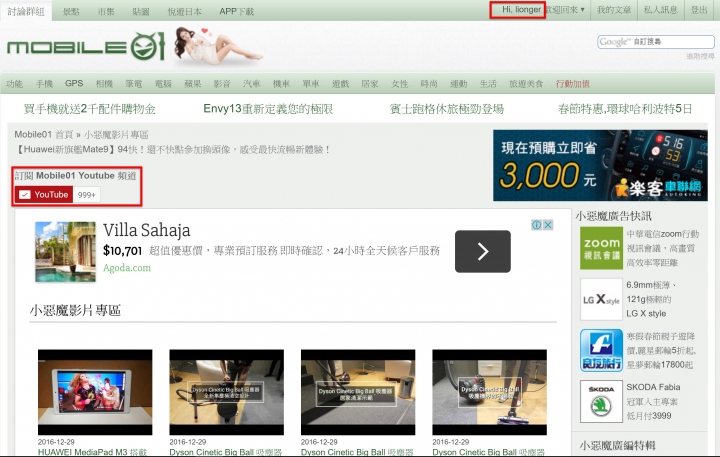Open 6.9mm極薄 LG X style ad text
720x457 pixels.
(651, 299)
